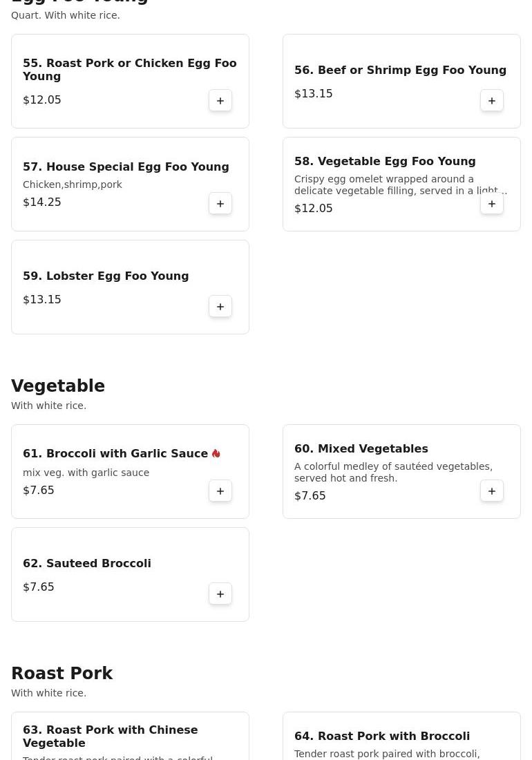
Task: Open 63. Roast Pork with Chinese Vegetable
Action: click(110, 737)
